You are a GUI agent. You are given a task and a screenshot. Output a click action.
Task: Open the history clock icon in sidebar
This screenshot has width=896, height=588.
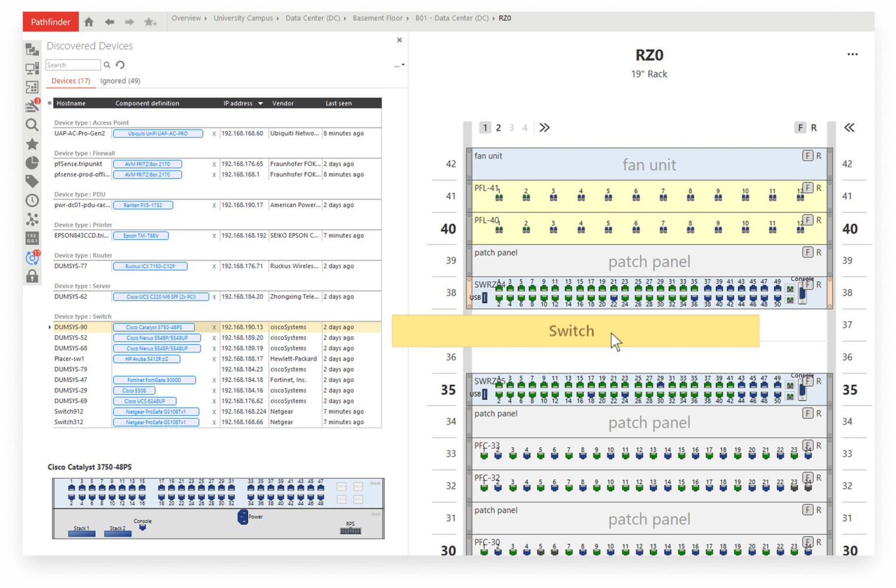pyautogui.click(x=32, y=201)
